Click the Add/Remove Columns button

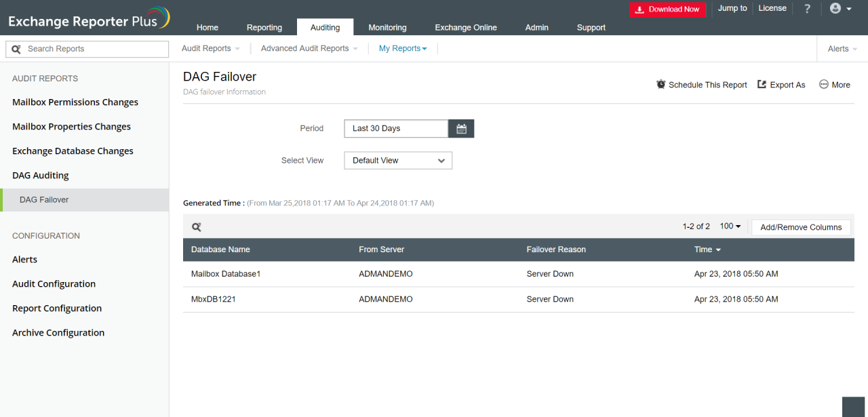(801, 227)
